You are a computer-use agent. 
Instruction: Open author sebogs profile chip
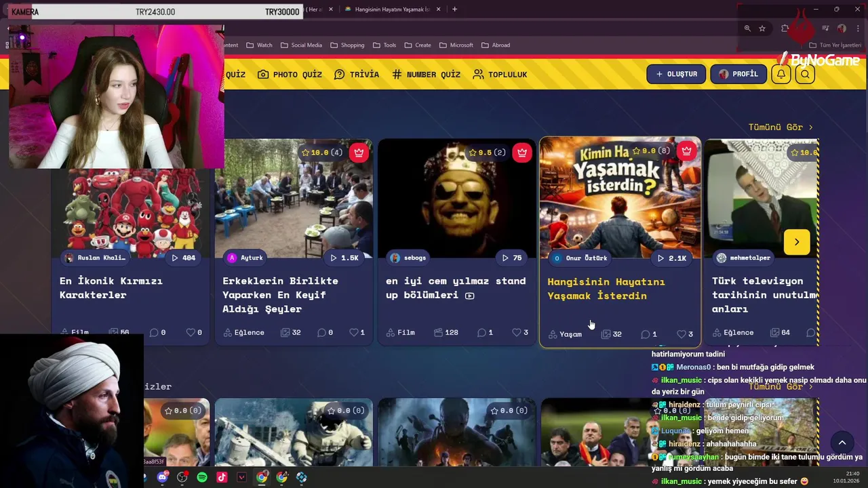[409, 258]
